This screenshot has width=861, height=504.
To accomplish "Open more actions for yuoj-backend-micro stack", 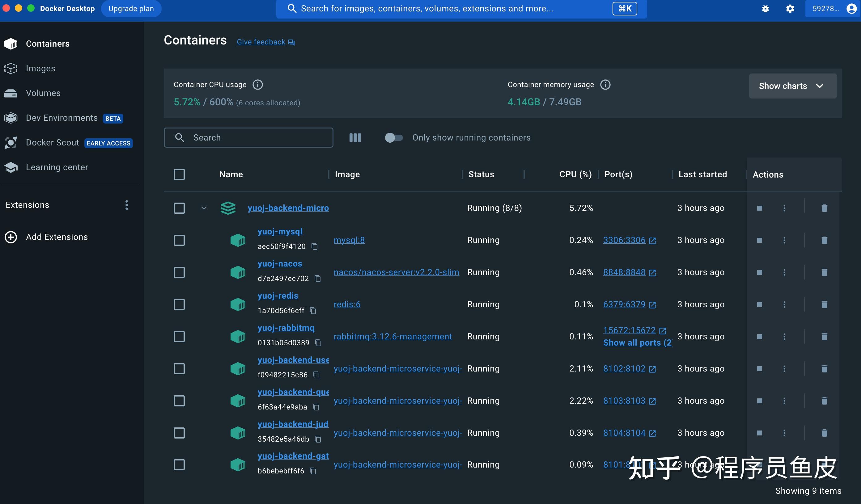I will coord(784,208).
